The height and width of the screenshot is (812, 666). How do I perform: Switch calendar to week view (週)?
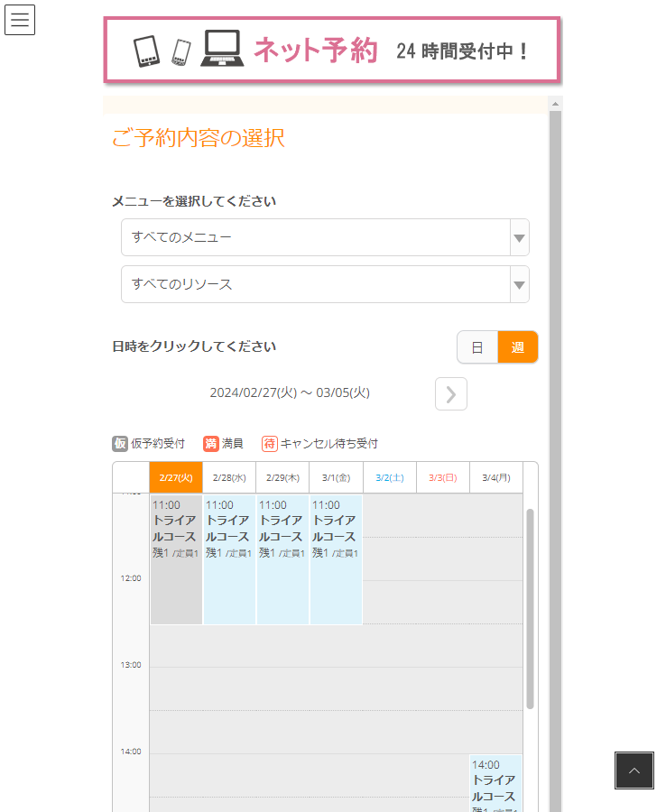pyautogui.click(x=518, y=347)
